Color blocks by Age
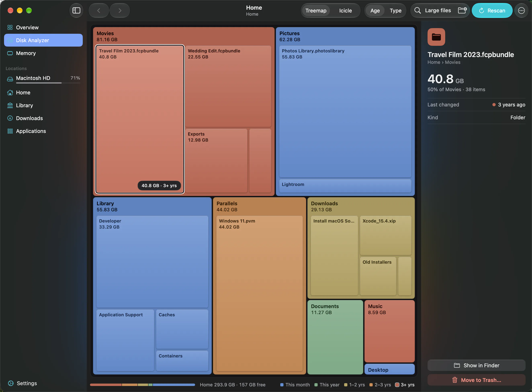 coord(375,10)
